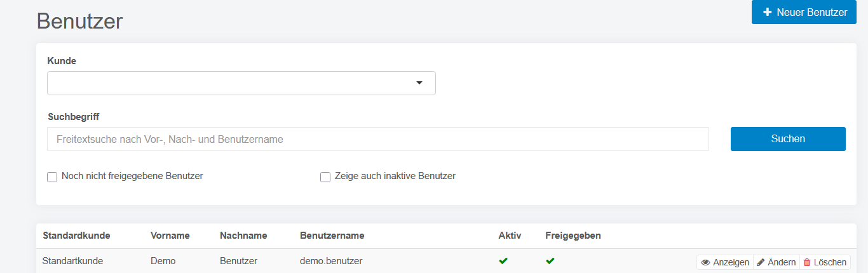Click the first name Demo in the table
The width and height of the screenshot is (868, 273).
click(x=163, y=261)
